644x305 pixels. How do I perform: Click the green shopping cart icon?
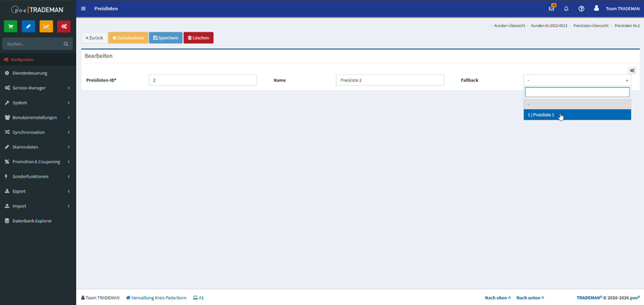(x=10, y=26)
